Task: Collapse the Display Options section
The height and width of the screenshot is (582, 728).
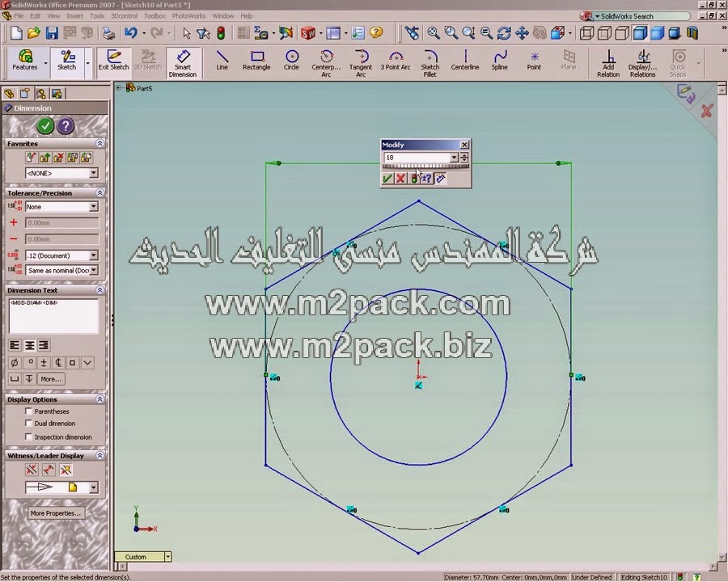Action: (99, 399)
